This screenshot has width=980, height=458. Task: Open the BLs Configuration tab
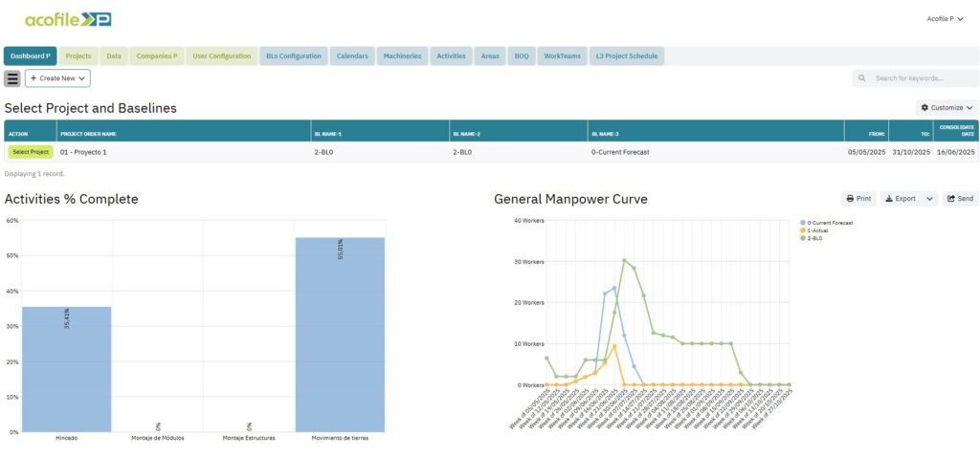[293, 56]
